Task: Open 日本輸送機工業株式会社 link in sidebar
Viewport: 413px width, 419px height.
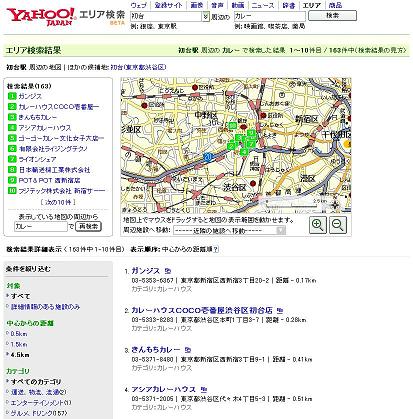Action: click(x=54, y=170)
